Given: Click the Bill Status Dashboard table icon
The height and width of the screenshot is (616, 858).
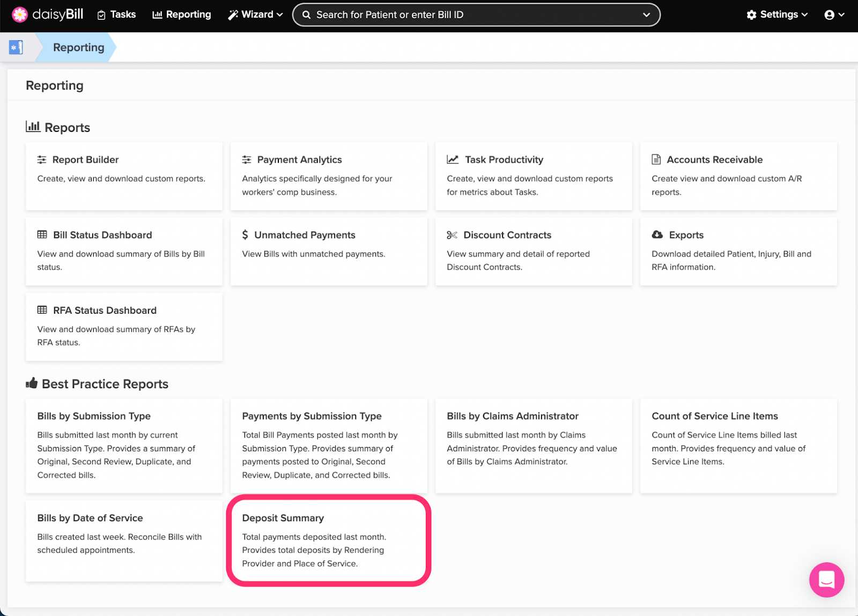Looking at the screenshot, I should 42,235.
